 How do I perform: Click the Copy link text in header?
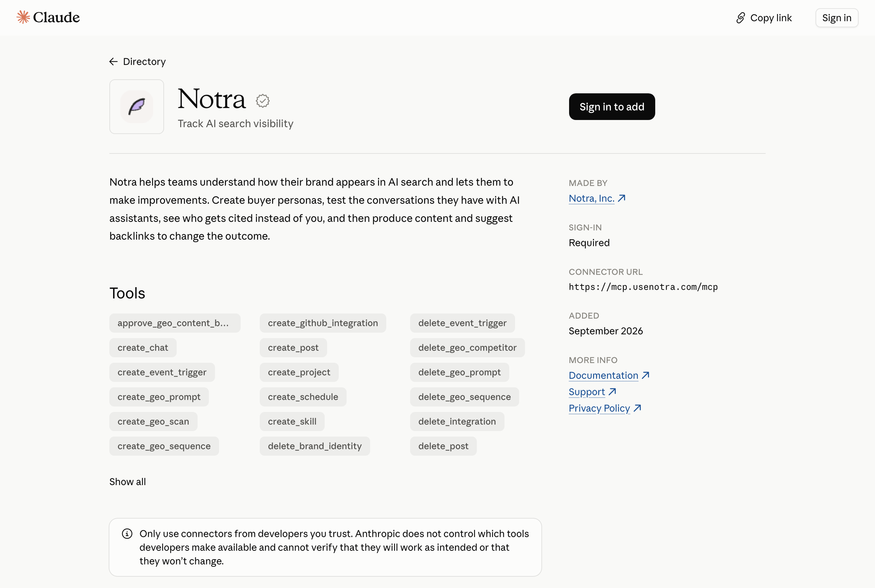(x=771, y=18)
